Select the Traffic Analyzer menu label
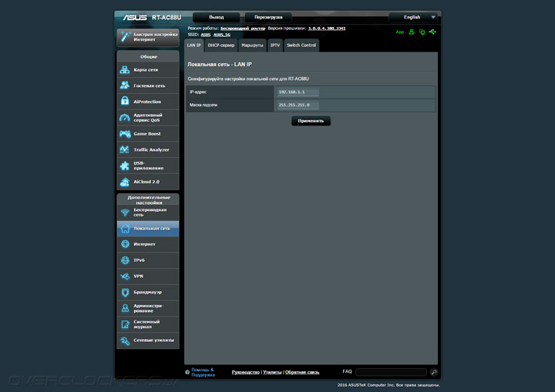 [152, 149]
